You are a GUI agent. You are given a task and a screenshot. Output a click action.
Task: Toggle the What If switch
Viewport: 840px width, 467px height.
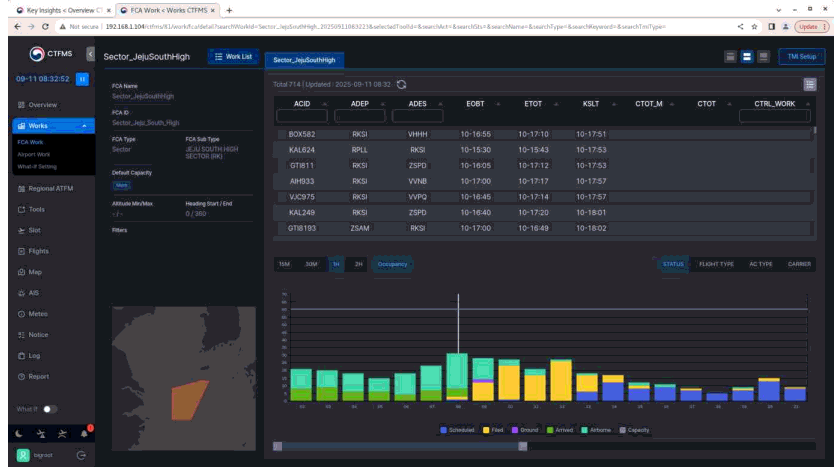point(49,409)
